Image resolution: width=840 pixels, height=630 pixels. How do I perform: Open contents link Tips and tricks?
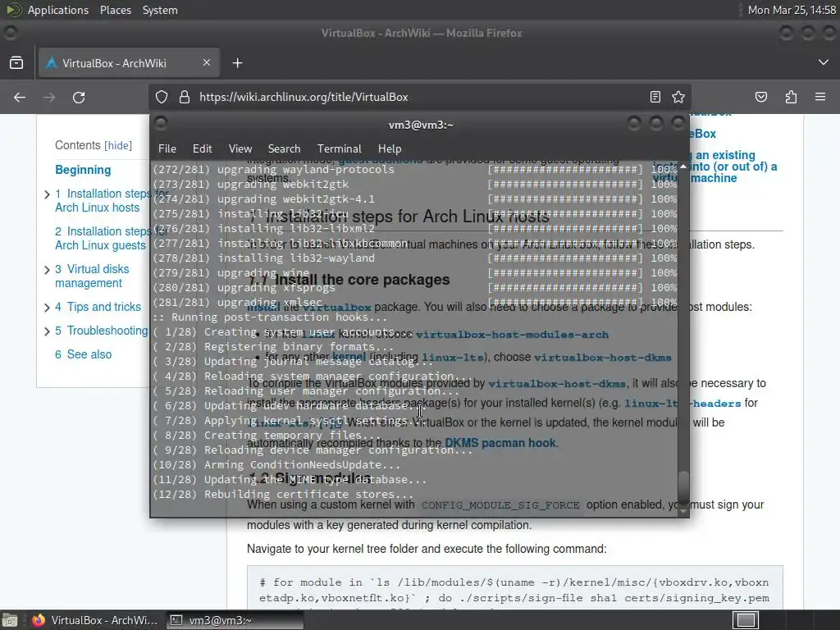click(x=98, y=307)
